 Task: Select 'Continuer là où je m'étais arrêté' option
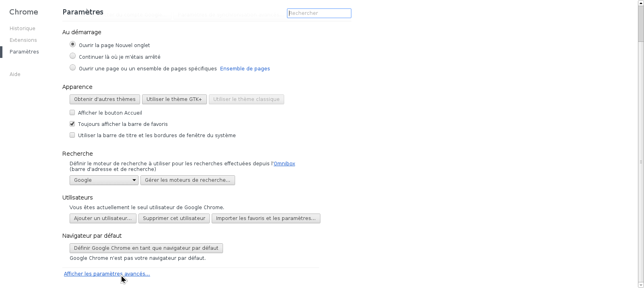tap(72, 56)
